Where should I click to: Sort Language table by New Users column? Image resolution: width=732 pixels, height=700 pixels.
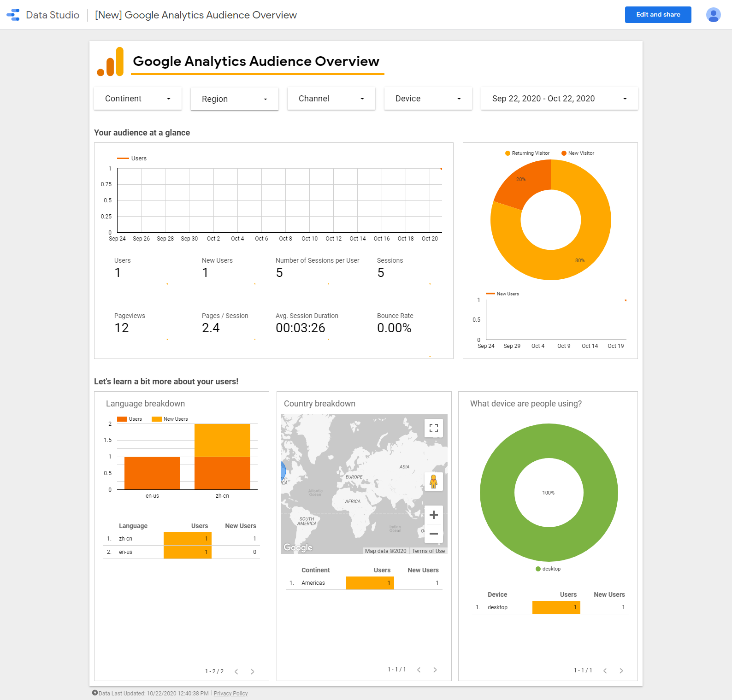coord(241,526)
